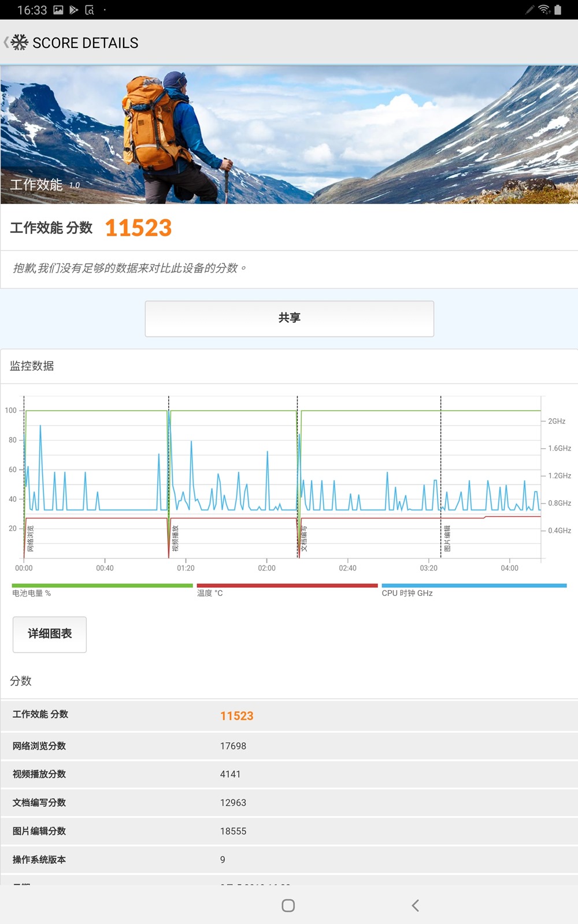This screenshot has height=924, width=578.
Task: Tap the battery icon in status bar
Action: (x=558, y=10)
